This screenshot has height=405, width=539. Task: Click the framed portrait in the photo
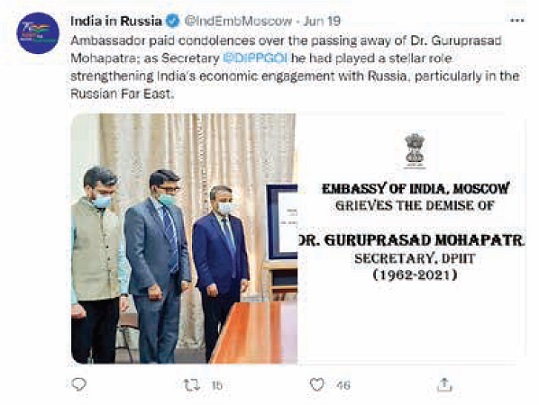click(283, 222)
